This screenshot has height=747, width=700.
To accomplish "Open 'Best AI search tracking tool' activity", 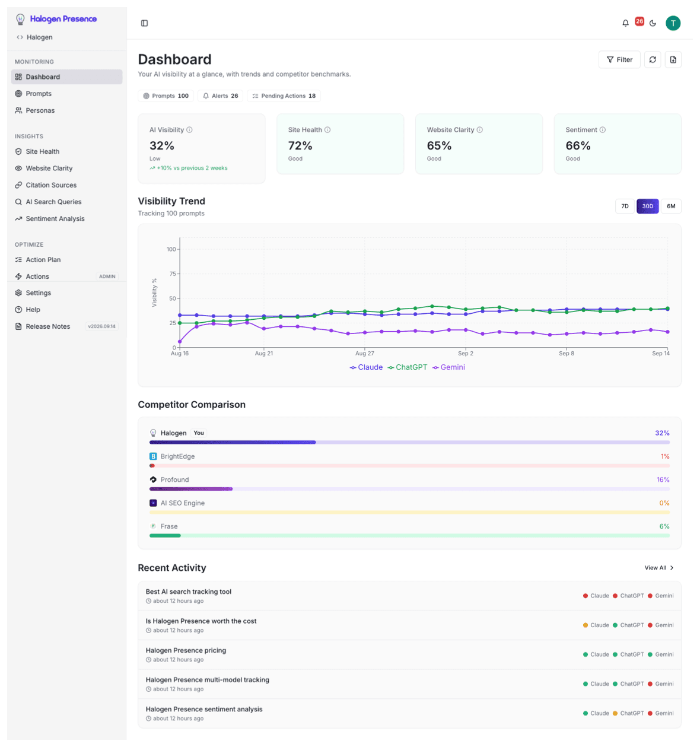I will [x=409, y=596].
